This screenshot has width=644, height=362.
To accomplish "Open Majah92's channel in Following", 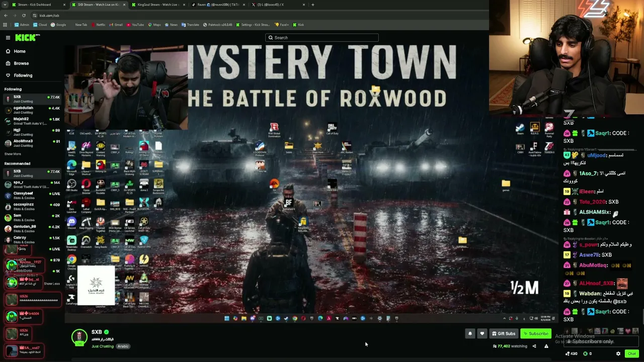I will pos(32,121).
